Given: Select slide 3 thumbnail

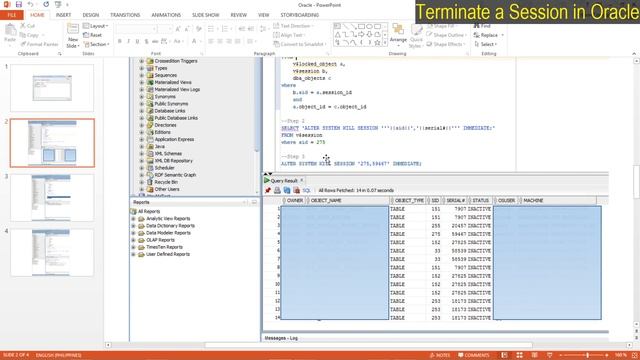Looking at the screenshot, I should tap(52, 198).
